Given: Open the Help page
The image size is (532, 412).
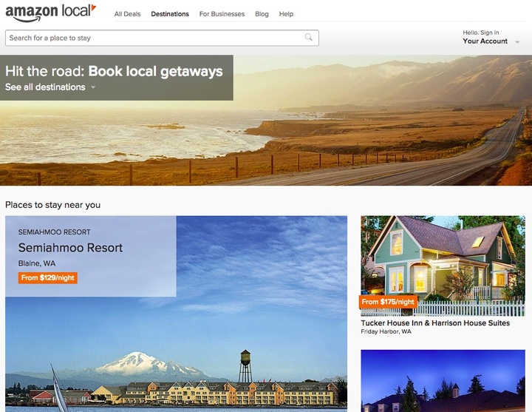Looking at the screenshot, I should [286, 14].
